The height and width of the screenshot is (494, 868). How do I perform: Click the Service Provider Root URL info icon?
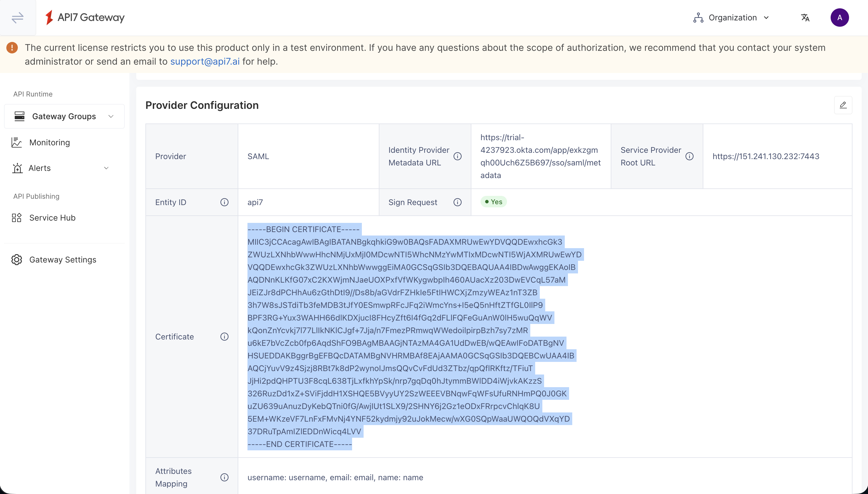point(690,156)
